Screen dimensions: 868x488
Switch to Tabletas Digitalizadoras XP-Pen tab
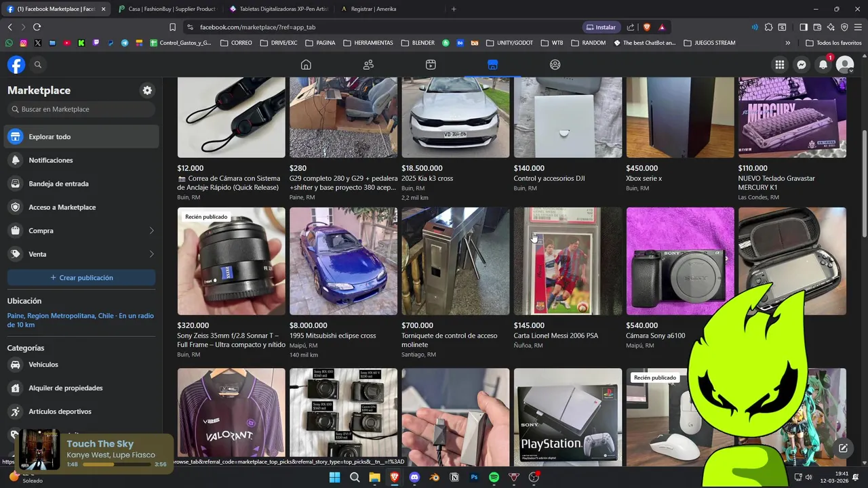tap(279, 9)
